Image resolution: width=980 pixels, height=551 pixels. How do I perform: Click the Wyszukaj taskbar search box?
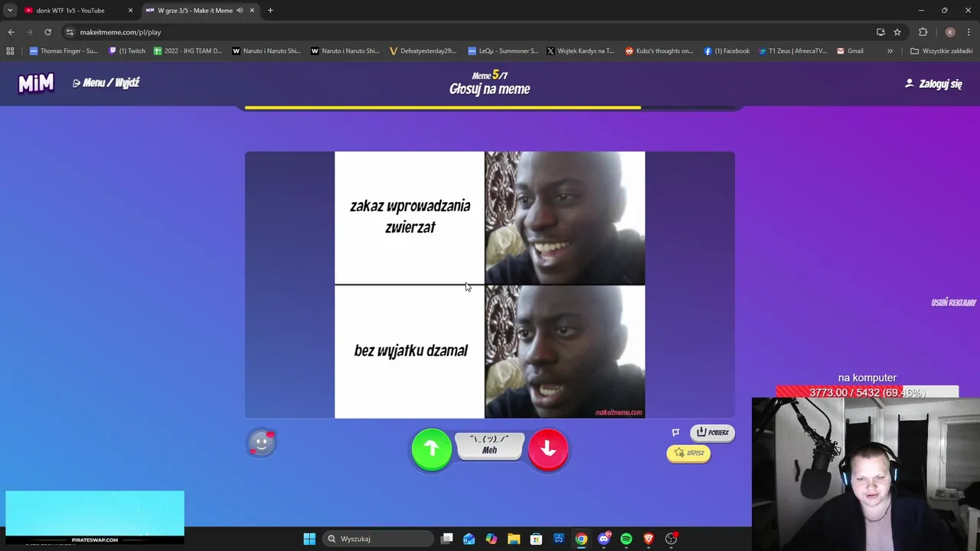click(x=378, y=539)
